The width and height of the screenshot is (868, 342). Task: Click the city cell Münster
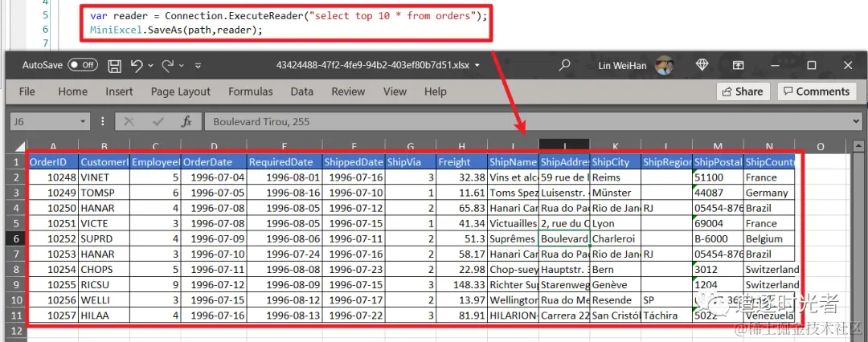click(x=616, y=193)
